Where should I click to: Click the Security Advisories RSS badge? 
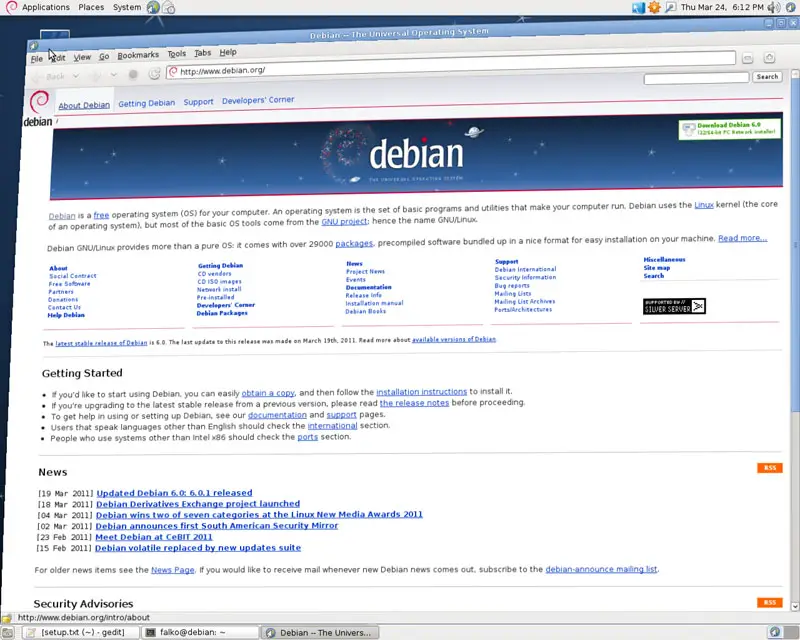click(x=769, y=603)
